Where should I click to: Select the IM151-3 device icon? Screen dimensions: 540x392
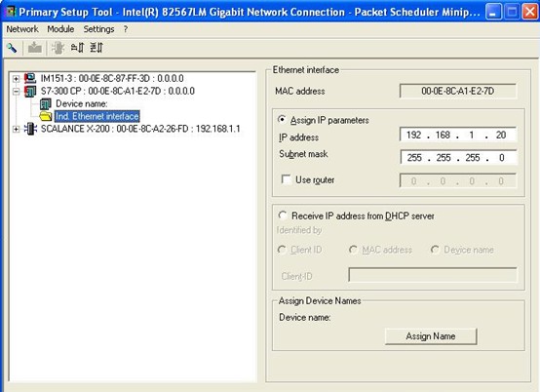click(x=30, y=79)
